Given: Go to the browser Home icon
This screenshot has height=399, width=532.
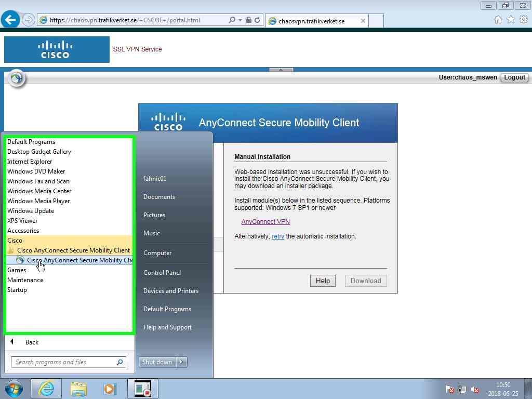Looking at the screenshot, I should coord(498,20).
